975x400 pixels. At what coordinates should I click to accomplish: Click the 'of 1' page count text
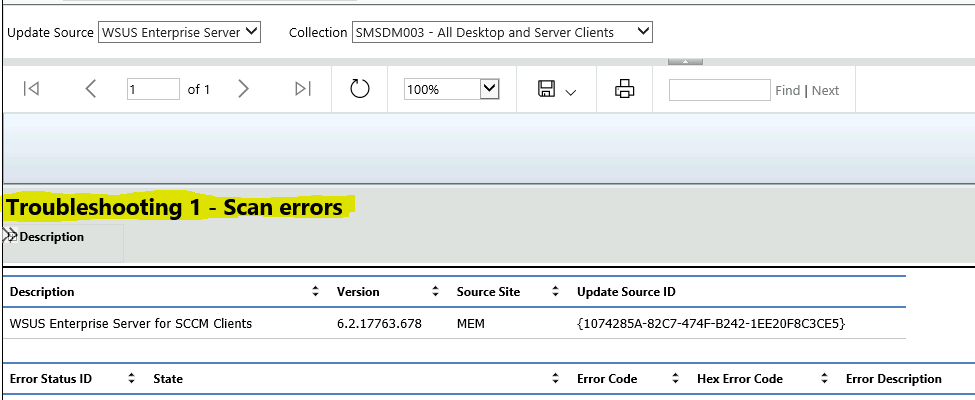(199, 90)
